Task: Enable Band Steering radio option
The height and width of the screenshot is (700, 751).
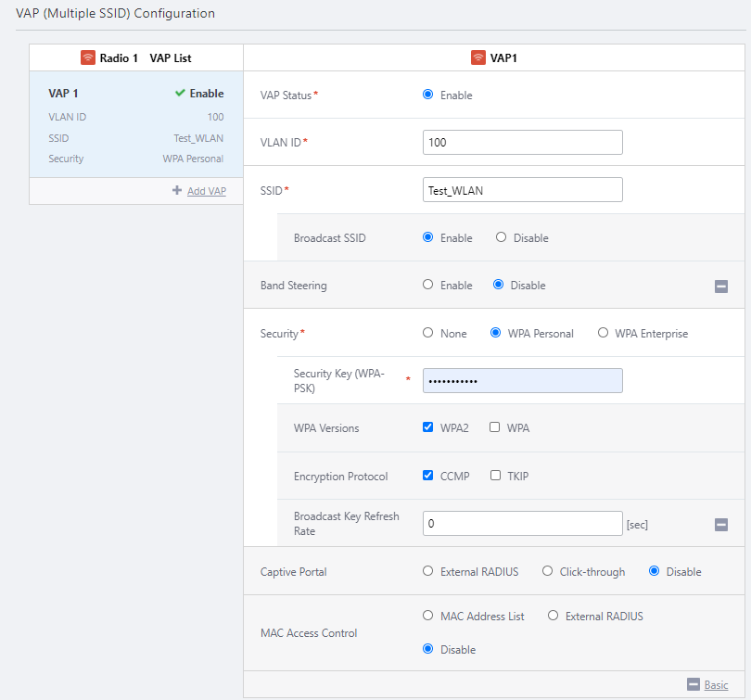Action: pos(427,285)
